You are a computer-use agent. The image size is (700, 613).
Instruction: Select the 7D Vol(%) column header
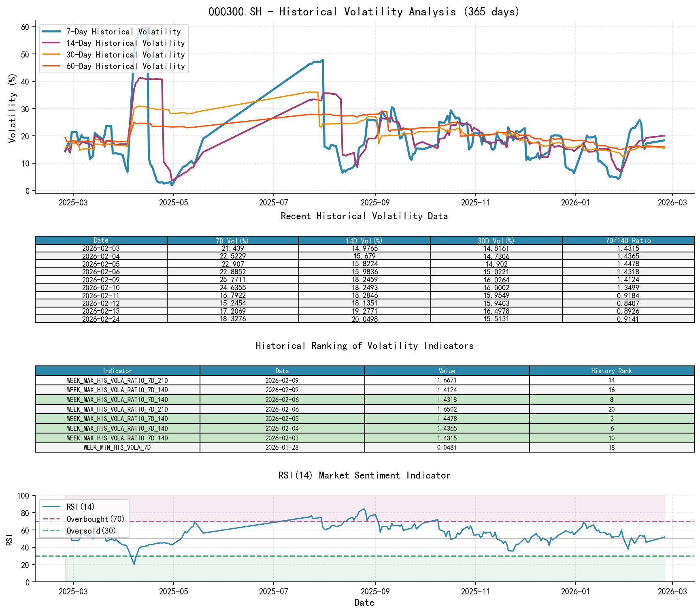pyautogui.click(x=231, y=240)
